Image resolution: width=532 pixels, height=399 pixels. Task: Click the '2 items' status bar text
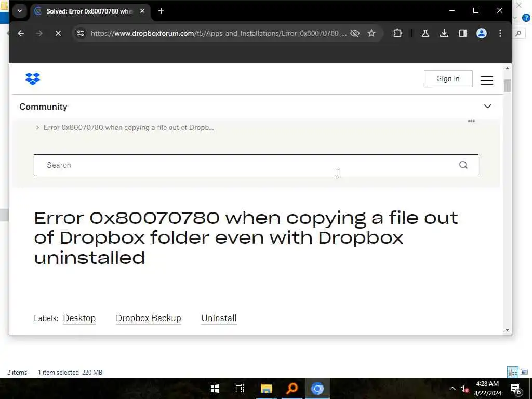(x=17, y=372)
